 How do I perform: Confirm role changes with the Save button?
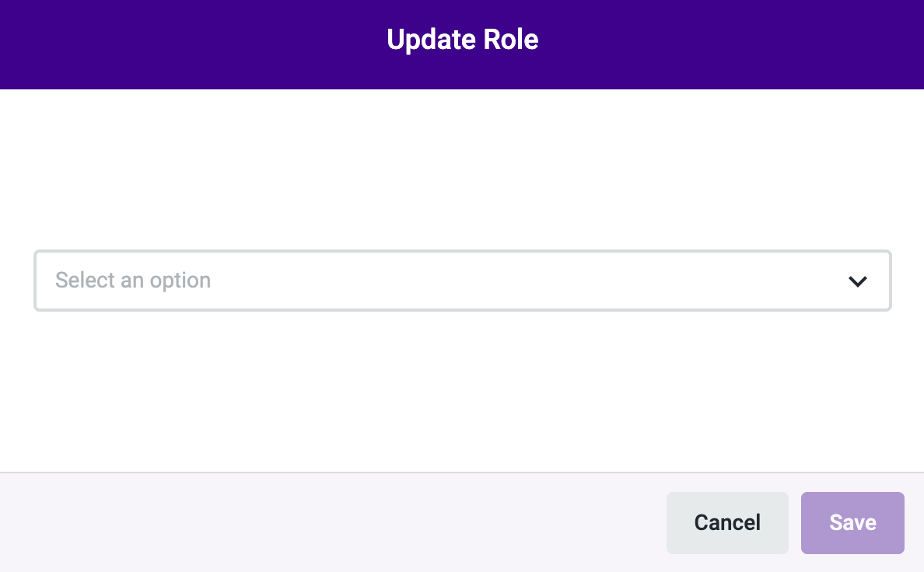click(x=852, y=522)
